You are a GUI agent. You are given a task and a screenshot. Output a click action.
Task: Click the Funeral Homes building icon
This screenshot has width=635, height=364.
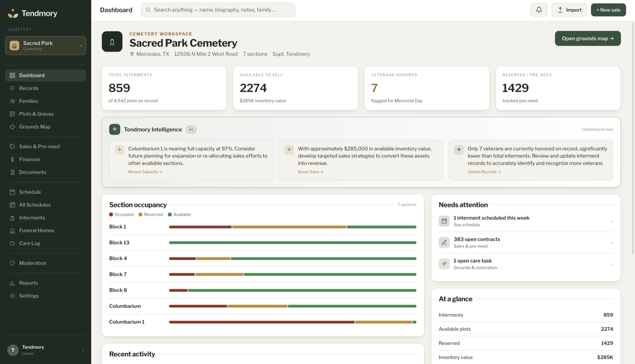click(12, 230)
